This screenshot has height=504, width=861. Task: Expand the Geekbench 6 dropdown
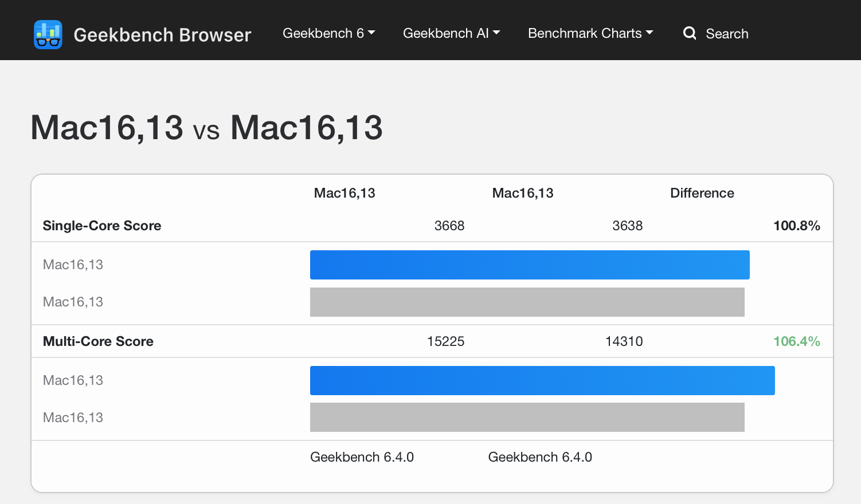pyautogui.click(x=328, y=33)
